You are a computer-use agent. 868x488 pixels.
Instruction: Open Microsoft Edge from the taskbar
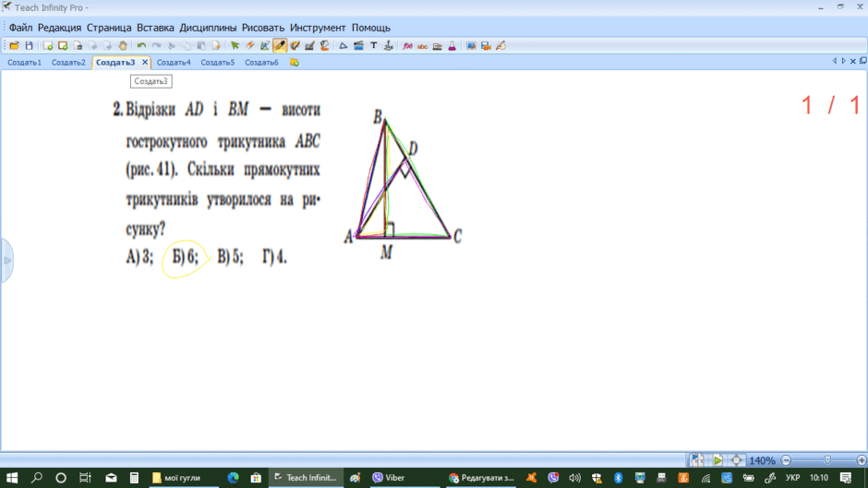233,478
